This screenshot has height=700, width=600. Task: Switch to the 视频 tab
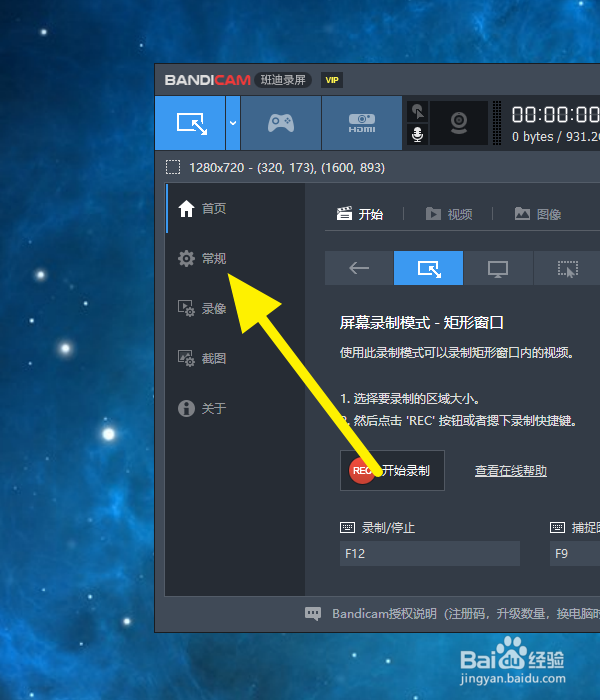coord(449,214)
